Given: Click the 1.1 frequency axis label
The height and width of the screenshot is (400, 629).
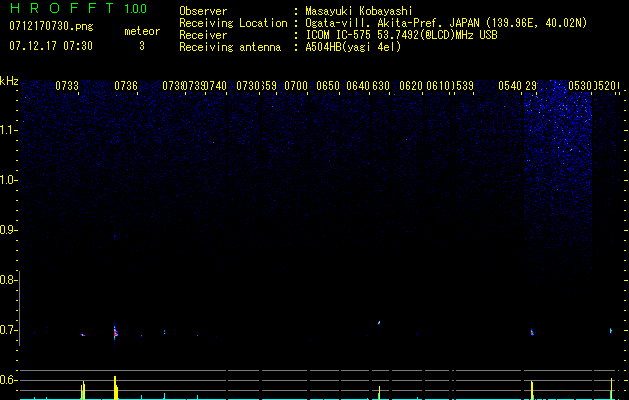Looking at the screenshot, I should [x=8, y=130].
